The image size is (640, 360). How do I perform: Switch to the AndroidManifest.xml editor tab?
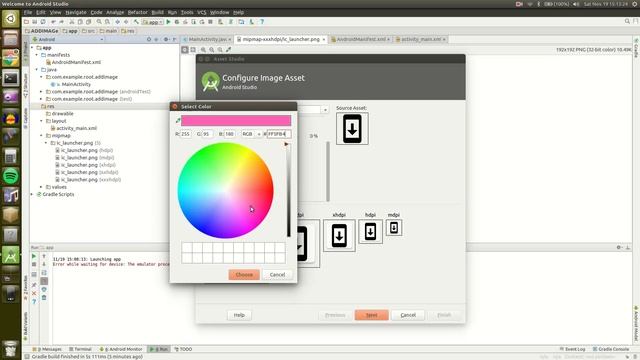360,39
